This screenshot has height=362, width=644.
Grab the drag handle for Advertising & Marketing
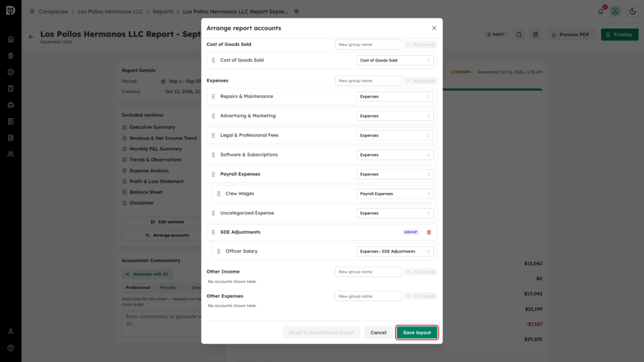pyautogui.click(x=213, y=116)
